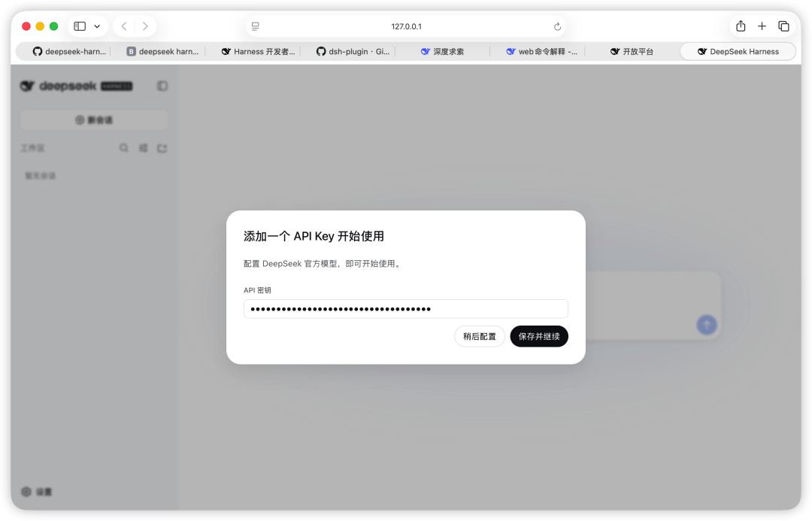Click the 保存并继续 button
The height and width of the screenshot is (521, 812).
click(539, 336)
